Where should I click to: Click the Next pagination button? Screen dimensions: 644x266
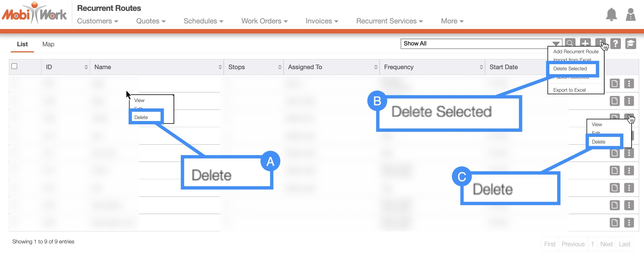(606, 244)
